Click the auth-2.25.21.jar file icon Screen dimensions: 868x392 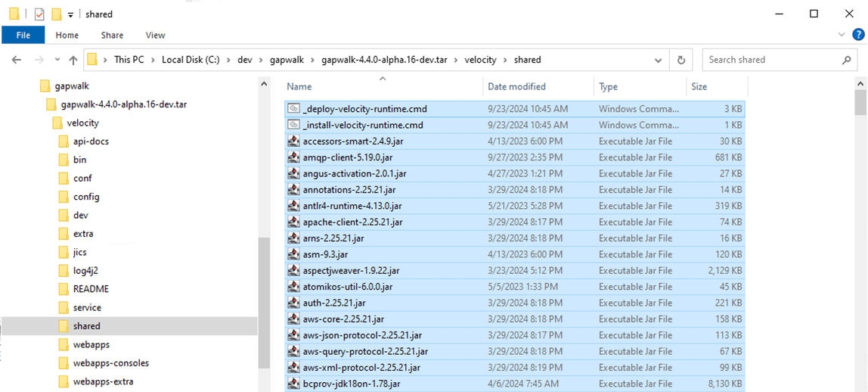(294, 302)
